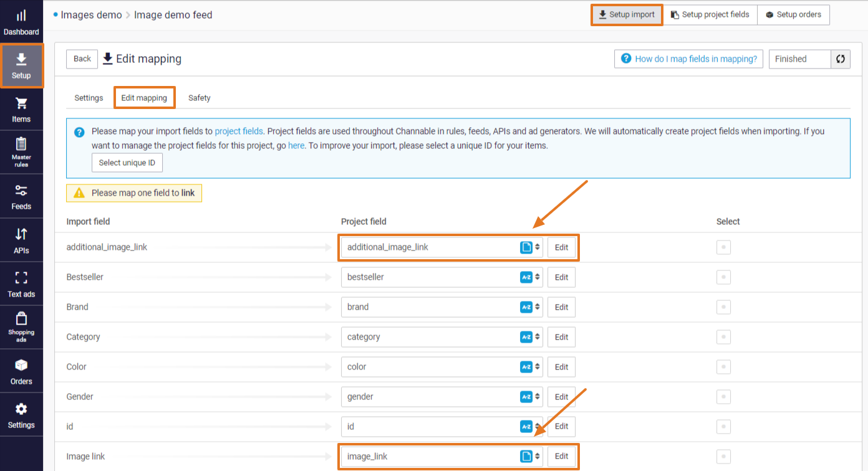Open Master rules from the sidebar
Screen dimensions: 868x471
click(21, 151)
